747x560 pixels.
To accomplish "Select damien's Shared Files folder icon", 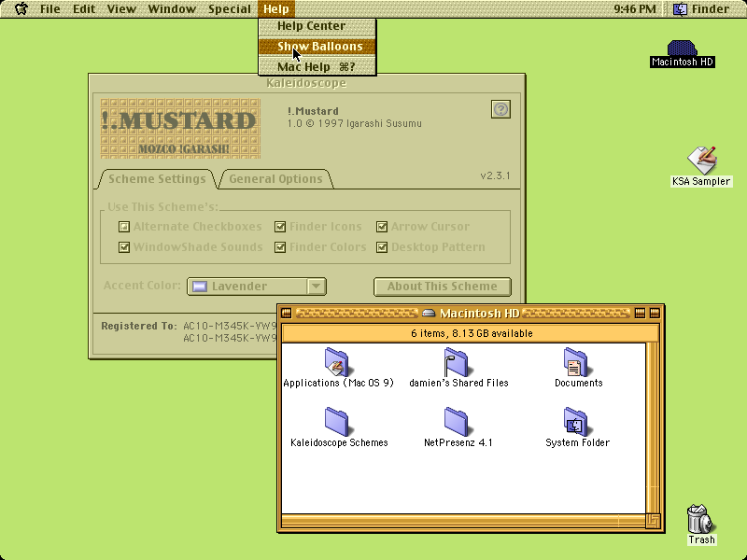I will pos(457,362).
